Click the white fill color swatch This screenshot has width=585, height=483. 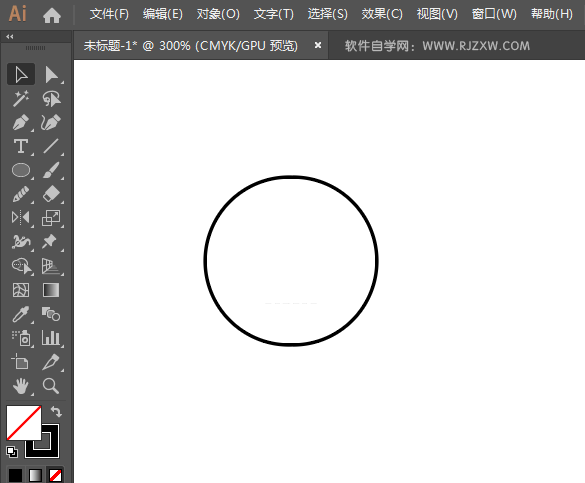coord(24,423)
